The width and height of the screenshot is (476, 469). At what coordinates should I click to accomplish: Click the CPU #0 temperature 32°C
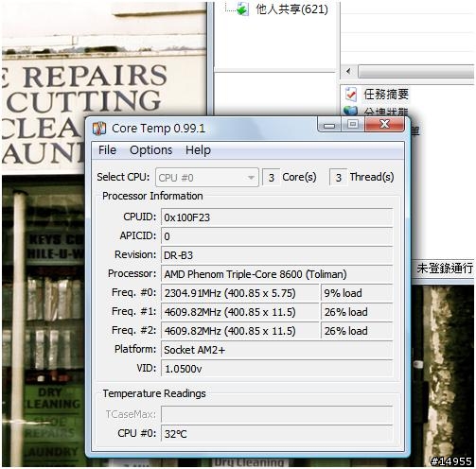click(x=276, y=434)
